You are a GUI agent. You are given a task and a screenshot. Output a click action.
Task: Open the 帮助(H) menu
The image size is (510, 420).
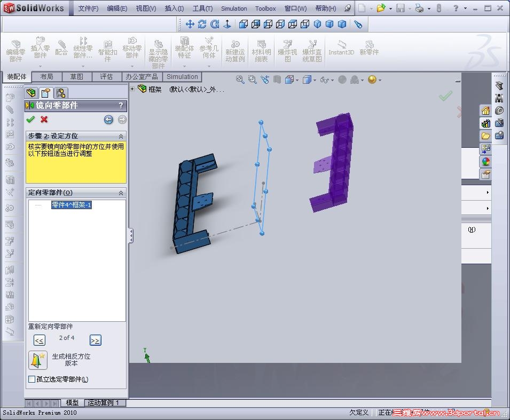[326, 9]
